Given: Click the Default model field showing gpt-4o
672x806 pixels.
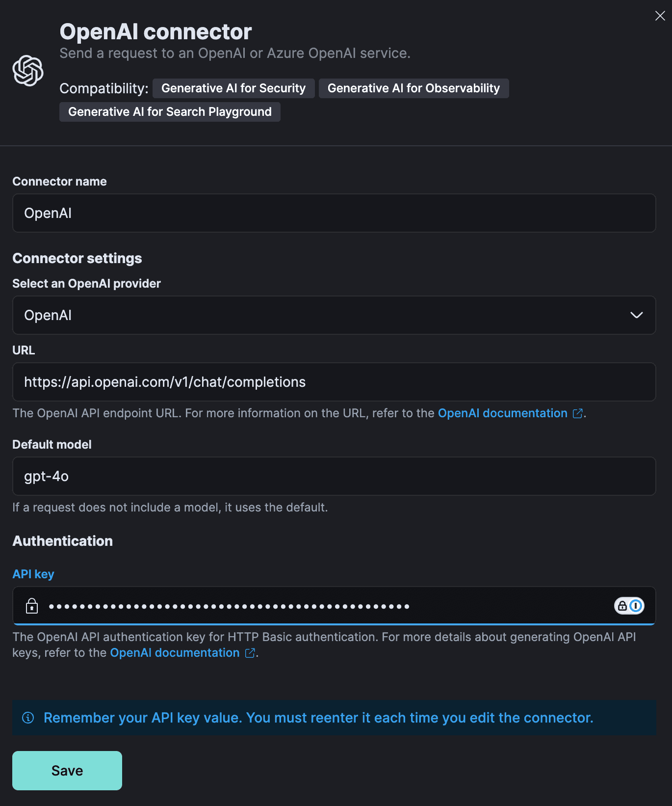Looking at the screenshot, I should click(x=334, y=476).
